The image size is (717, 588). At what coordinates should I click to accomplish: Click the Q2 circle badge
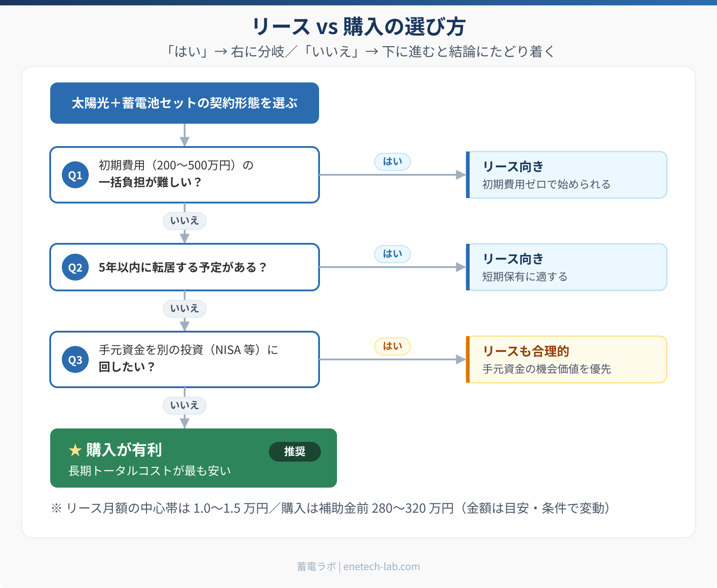click(75, 267)
